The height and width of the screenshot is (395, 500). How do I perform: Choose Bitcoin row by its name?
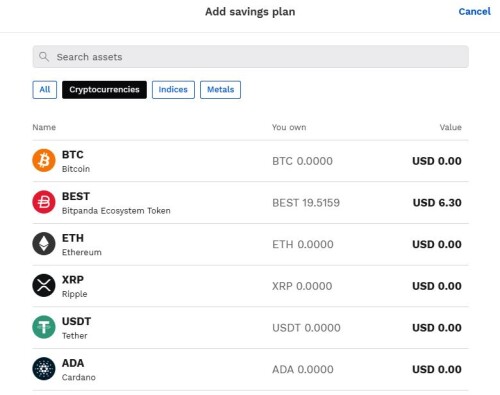coord(76,169)
